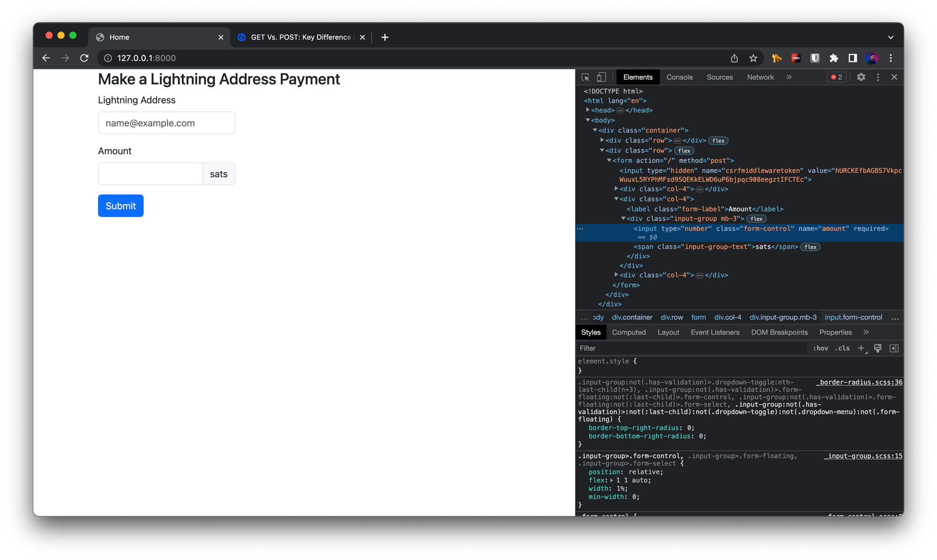Toggle the :hov pseudo-class state
Viewport: 937px width, 560px height.
tap(822, 348)
